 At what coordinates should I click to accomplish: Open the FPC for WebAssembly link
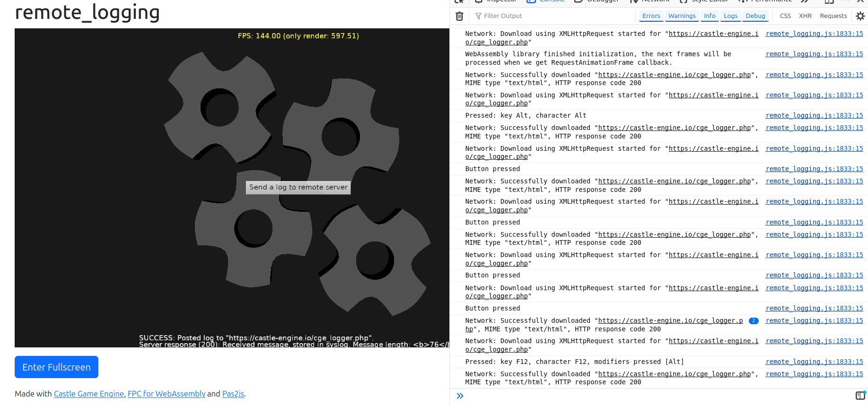pyautogui.click(x=167, y=394)
